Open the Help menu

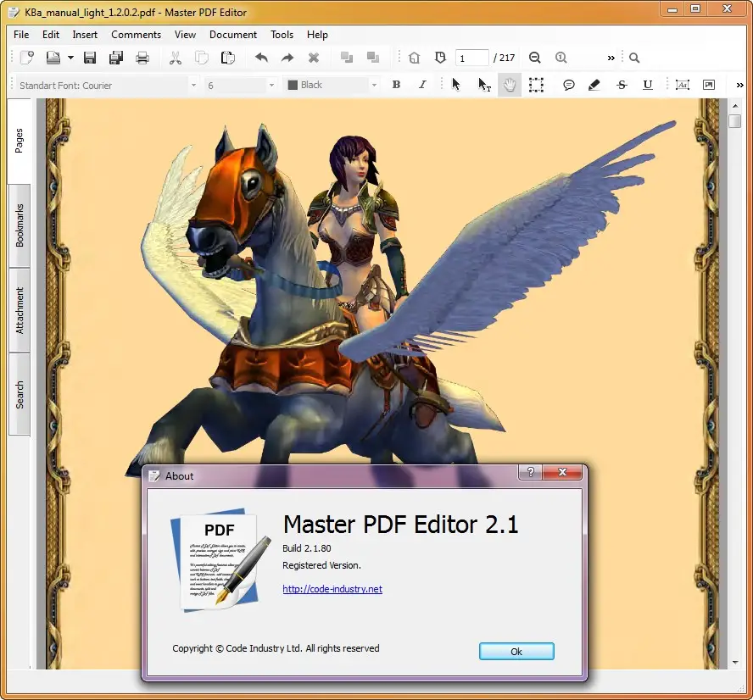pyautogui.click(x=317, y=35)
